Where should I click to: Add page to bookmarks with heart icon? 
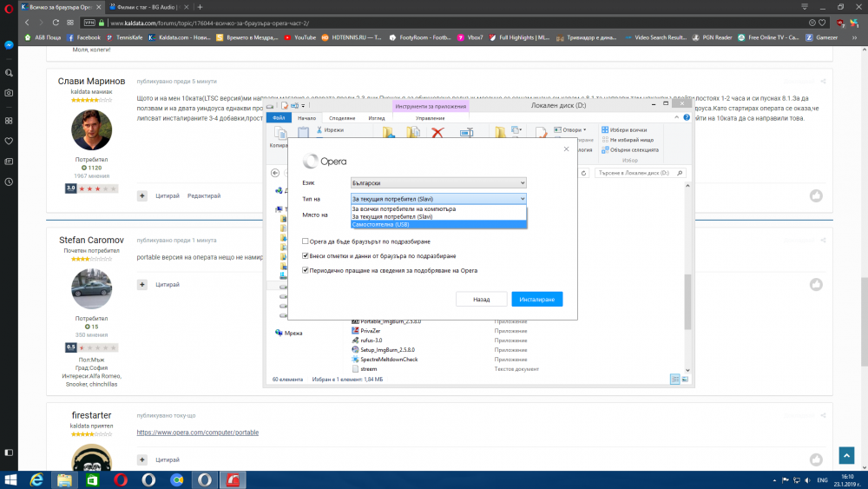click(822, 23)
